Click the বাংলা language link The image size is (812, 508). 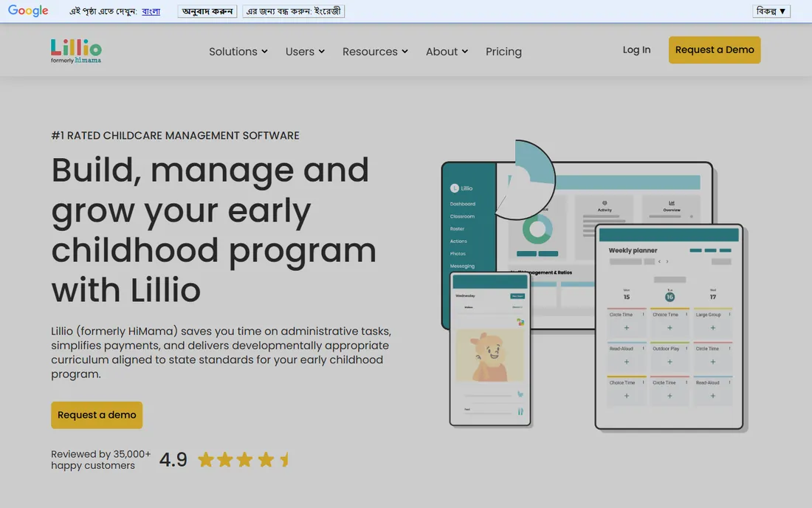pyautogui.click(x=151, y=11)
